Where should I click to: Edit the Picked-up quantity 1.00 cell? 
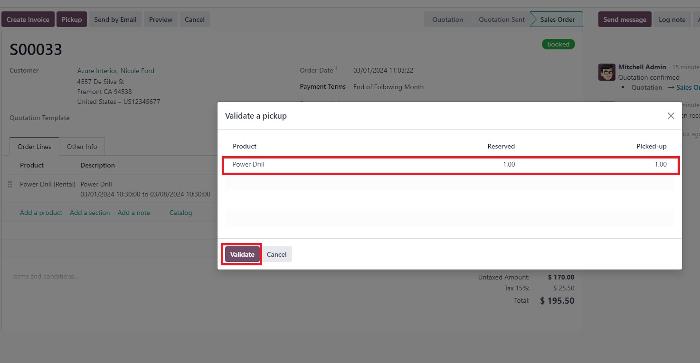[661, 164]
